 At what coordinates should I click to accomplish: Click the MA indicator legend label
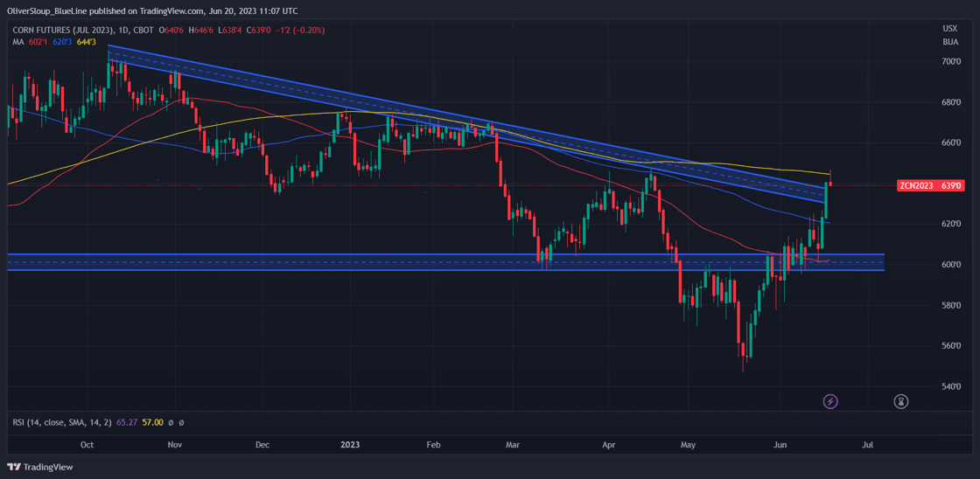pyautogui.click(x=18, y=42)
